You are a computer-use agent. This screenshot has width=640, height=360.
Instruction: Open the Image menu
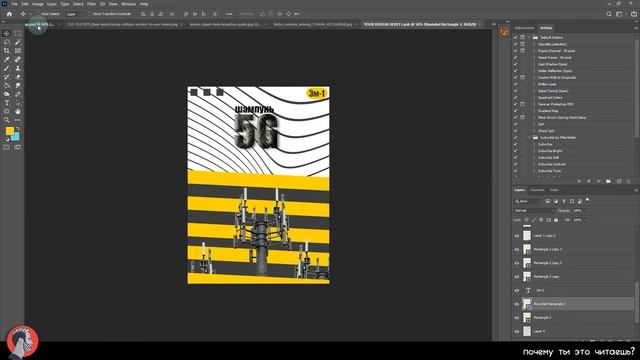point(38,4)
